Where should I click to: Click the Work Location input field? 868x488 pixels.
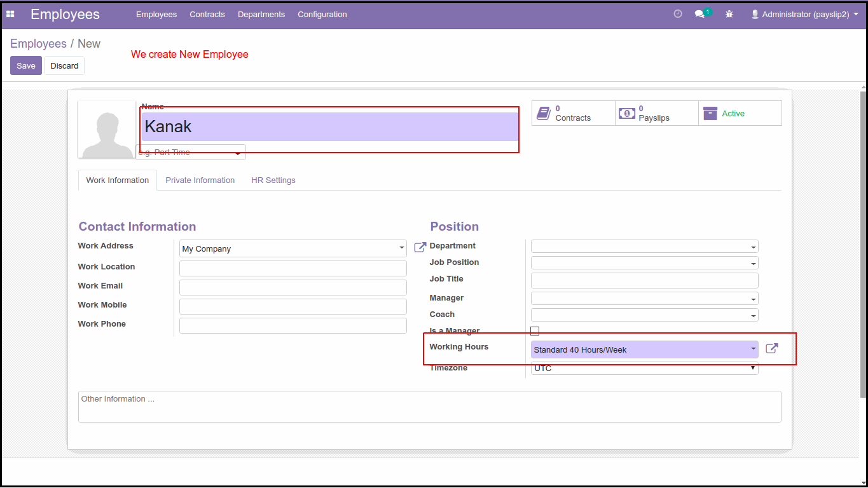293,268
